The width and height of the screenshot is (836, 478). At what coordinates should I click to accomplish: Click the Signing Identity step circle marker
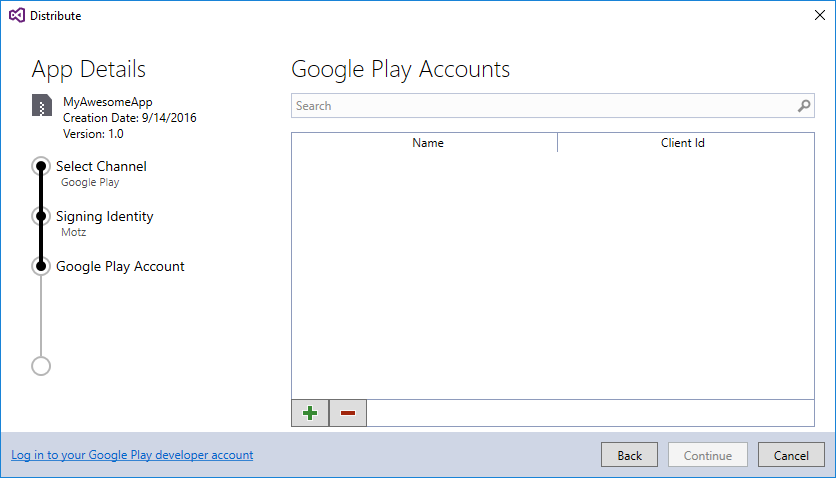click(x=41, y=216)
